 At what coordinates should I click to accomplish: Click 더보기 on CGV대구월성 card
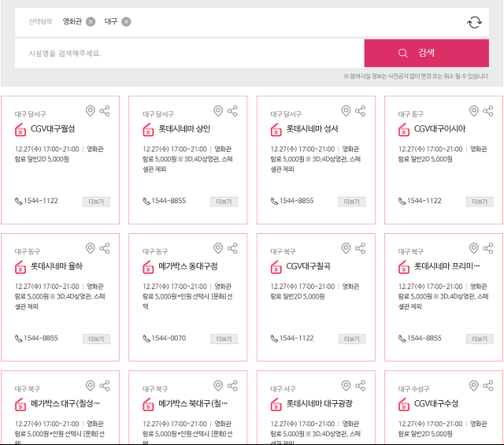pyautogui.click(x=96, y=202)
